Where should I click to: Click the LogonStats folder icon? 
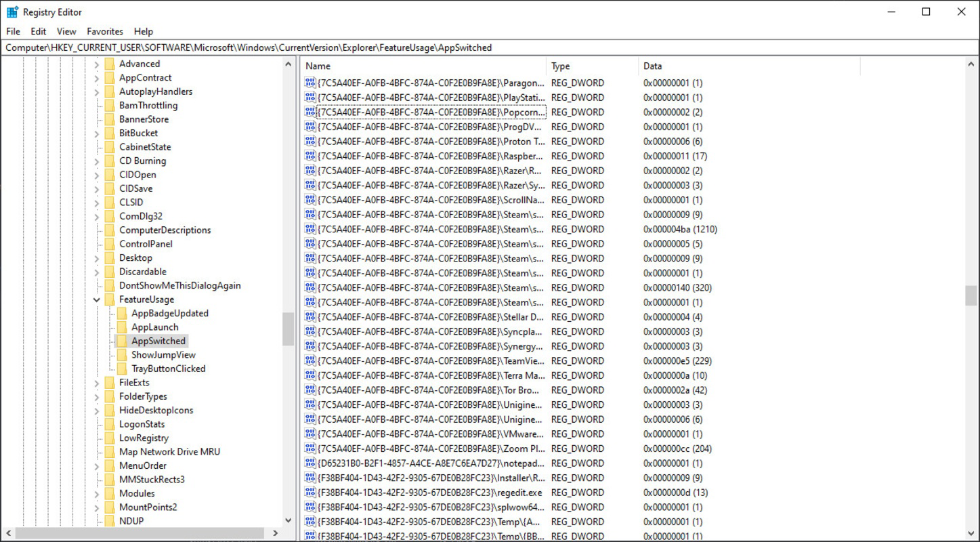tap(109, 424)
